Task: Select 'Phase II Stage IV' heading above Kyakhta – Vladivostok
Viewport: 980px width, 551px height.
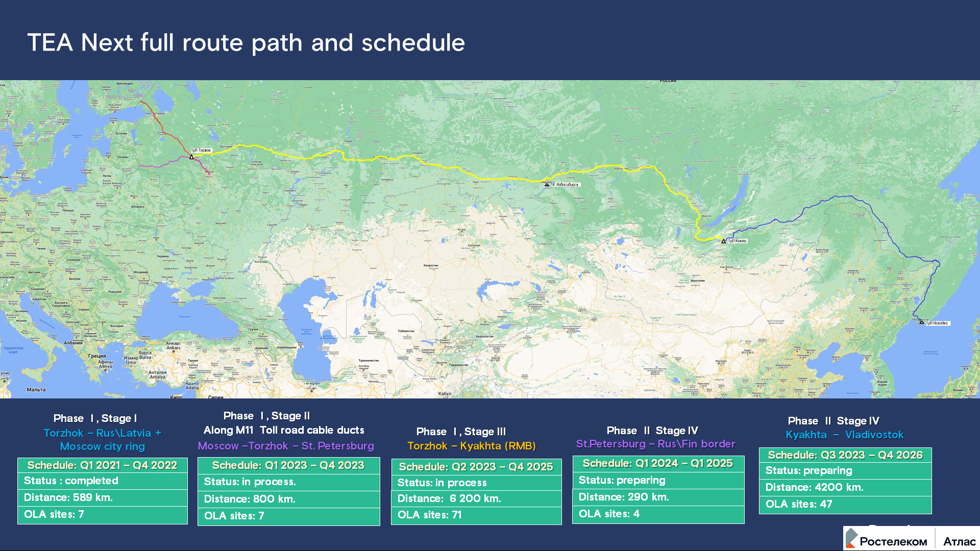Action: [x=834, y=421]
